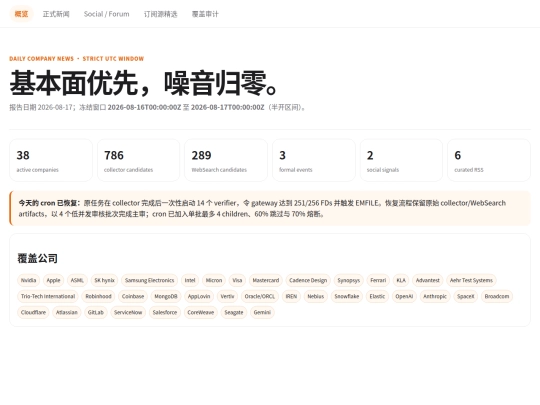Click the Trio-Tech International chip
540x405 pixels.
pyautogui.click(x=48, y=296)
